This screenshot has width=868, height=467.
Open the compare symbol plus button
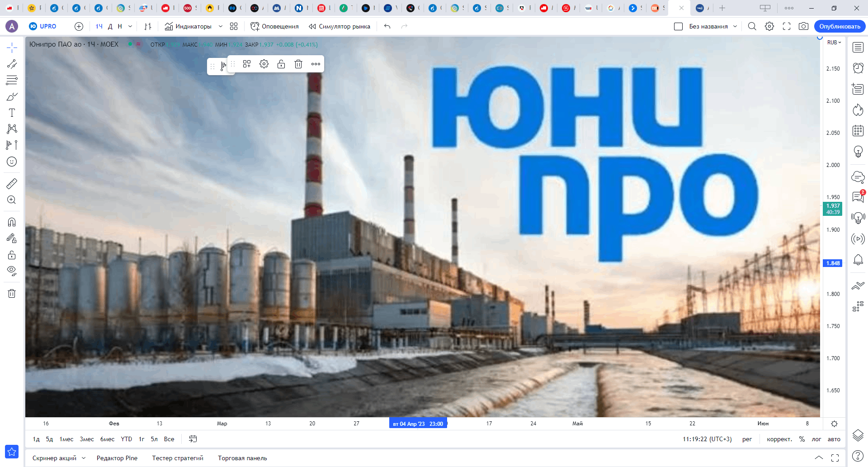point(79,26)
